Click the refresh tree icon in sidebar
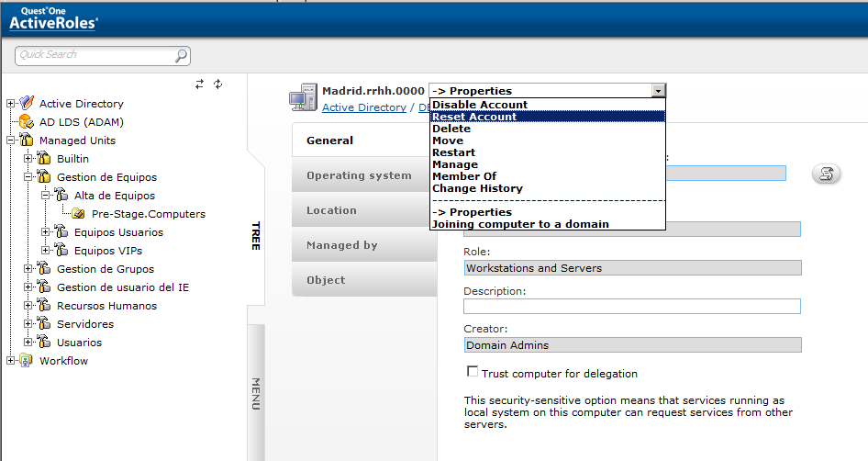 pos(218,84)
